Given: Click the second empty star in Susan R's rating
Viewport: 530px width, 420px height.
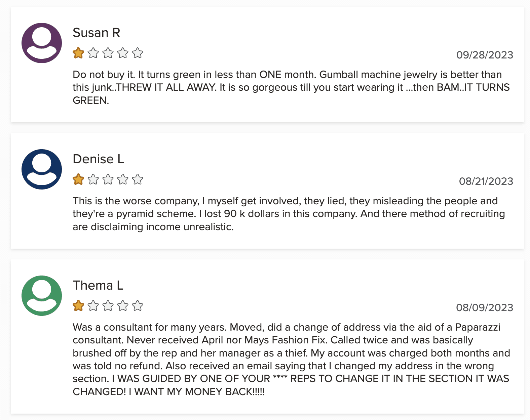Looking at the screenshot, I should click(93, 53).
